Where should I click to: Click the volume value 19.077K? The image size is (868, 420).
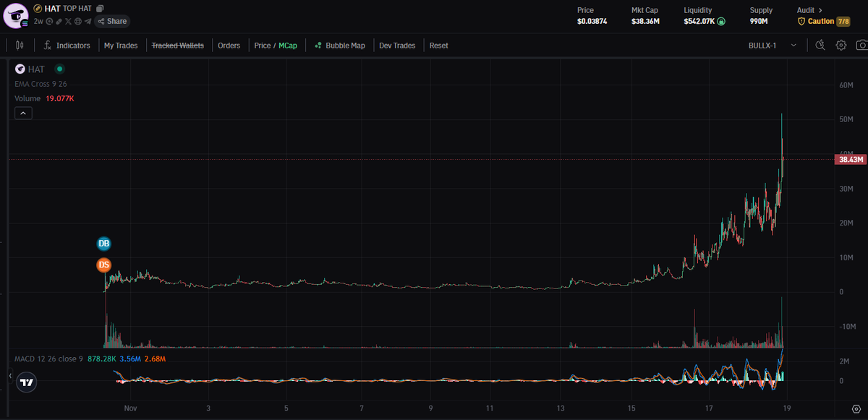click(x=60, y=98)
